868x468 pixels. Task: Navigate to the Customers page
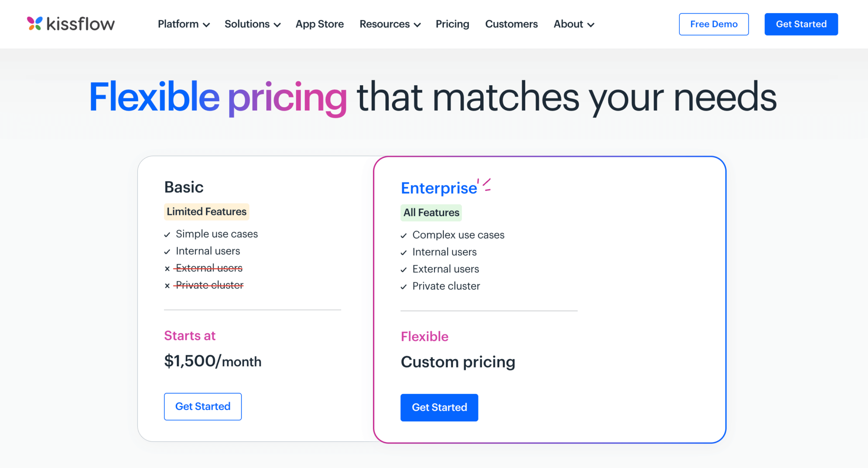[511, 24]
